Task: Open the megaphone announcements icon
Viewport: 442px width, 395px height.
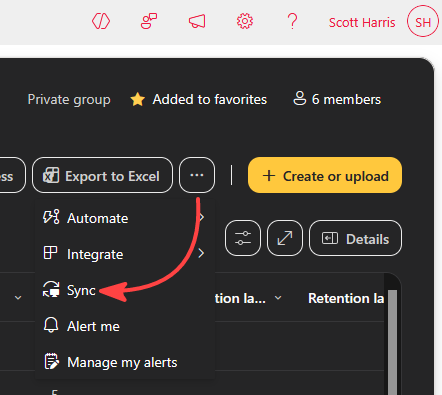Action: (197, 21)
